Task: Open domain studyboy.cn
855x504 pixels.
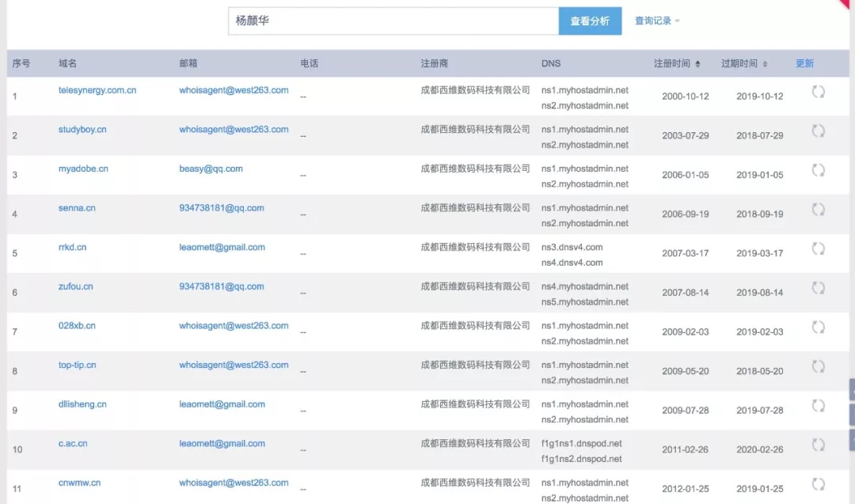Action: tap(82, 129)
